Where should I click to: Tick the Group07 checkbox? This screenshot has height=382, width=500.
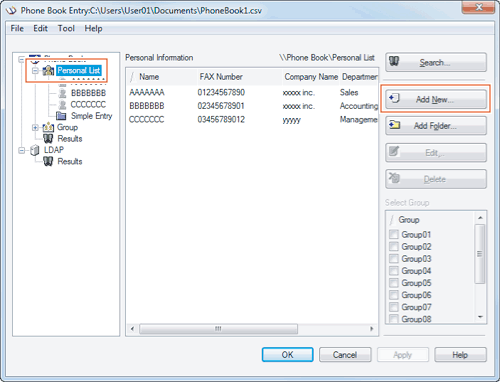(394, 307)
